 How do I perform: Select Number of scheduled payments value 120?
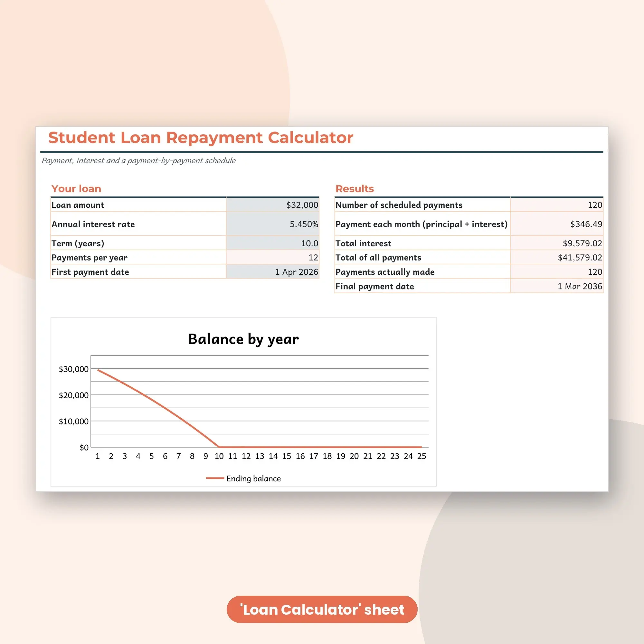(x=556, y=205)
